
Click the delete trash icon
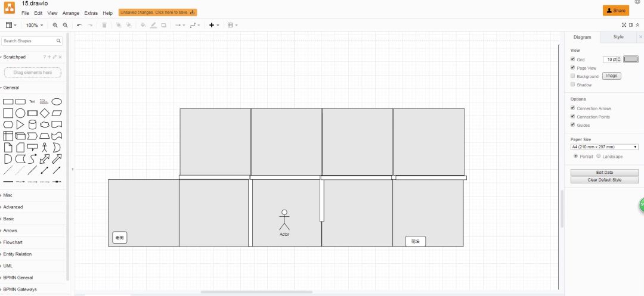tap(104, 25)
